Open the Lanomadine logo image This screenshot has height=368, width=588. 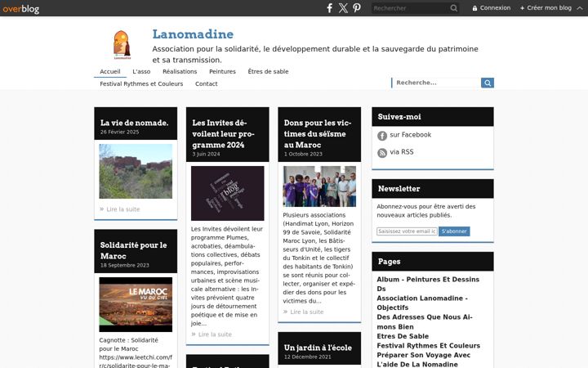click(x=122, y=45)
